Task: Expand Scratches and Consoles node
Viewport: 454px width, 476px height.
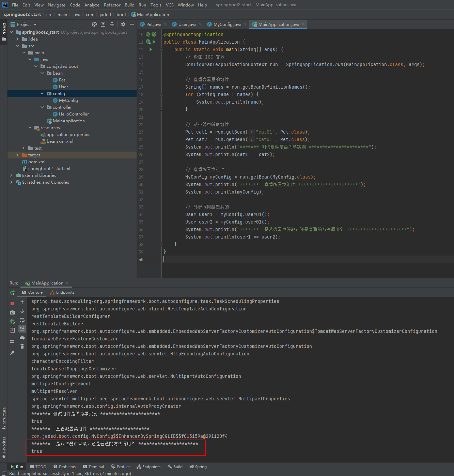Action: (12, 182)
